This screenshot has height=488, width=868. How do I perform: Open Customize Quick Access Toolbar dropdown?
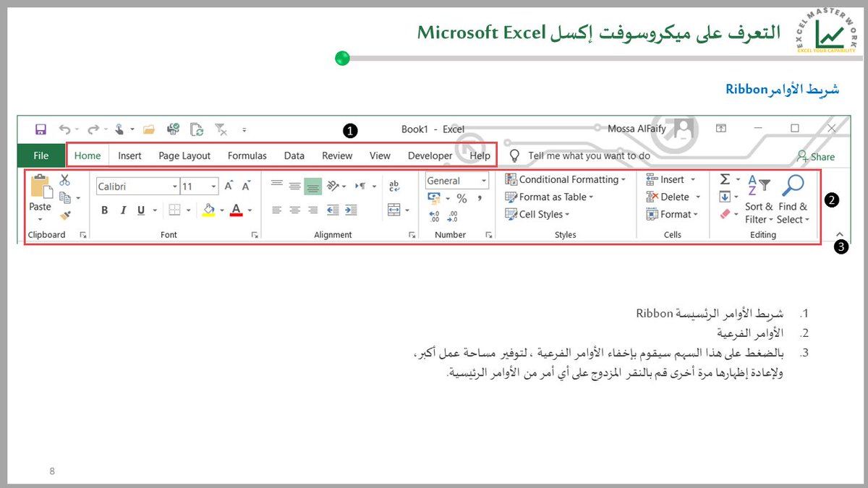pyautogui.click(x=244, y=130)
